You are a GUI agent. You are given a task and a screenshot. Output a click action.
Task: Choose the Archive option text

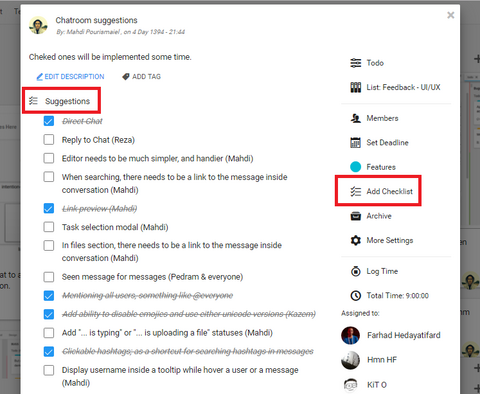point(379,216)
